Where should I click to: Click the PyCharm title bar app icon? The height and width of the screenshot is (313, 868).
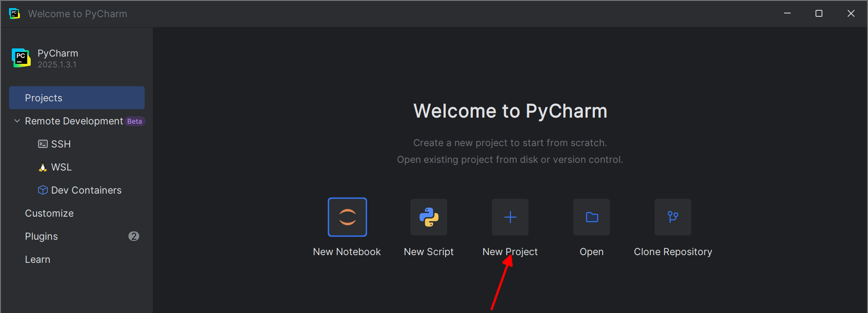(x=14, y=14)
